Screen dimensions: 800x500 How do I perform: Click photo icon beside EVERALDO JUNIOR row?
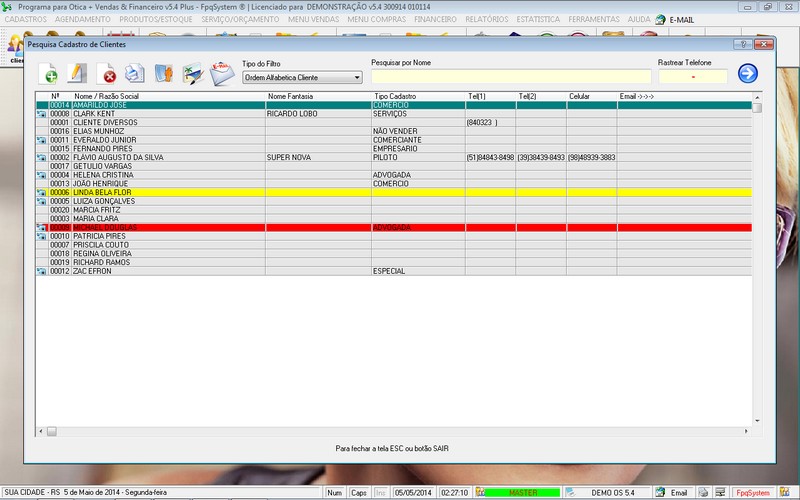(x=41, y=140)
